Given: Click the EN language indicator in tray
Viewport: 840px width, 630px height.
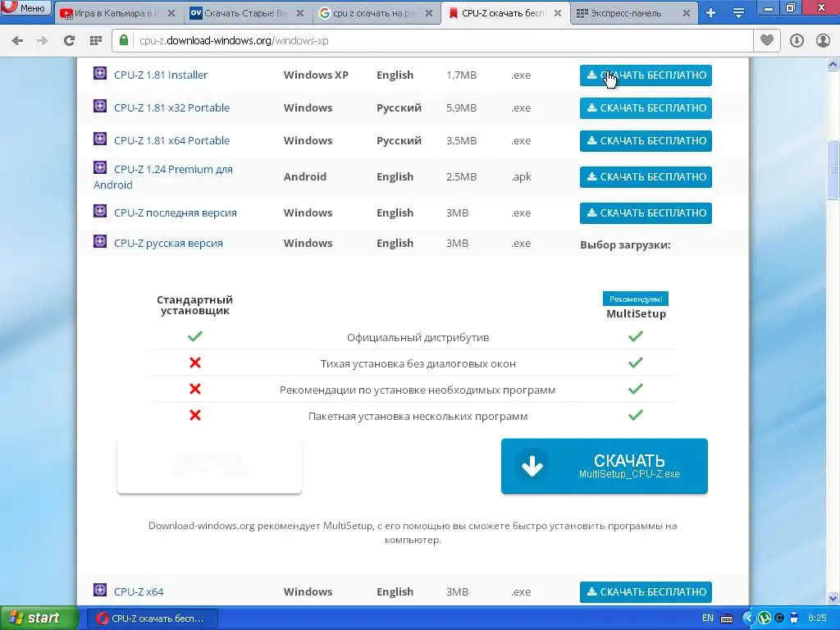Looking at the screenshot, I should click(708, 619).
